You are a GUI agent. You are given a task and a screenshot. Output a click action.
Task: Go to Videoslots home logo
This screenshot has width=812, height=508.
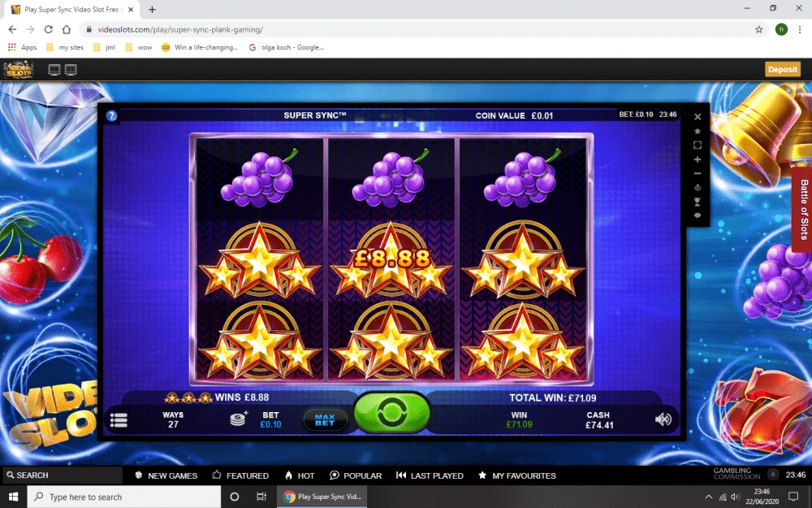[19, 70]
